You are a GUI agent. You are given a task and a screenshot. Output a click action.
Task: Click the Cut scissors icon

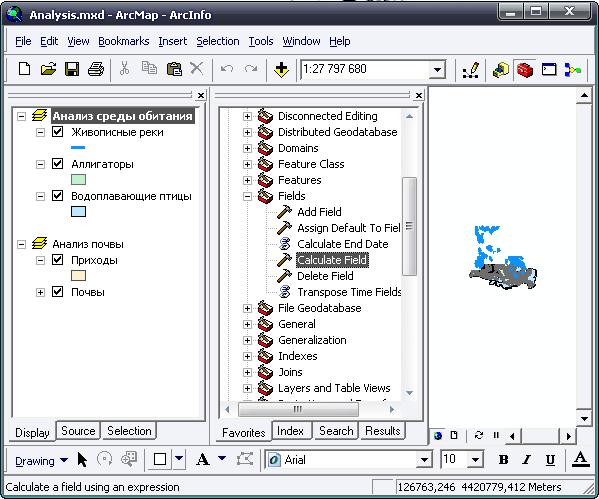point(125,69)
